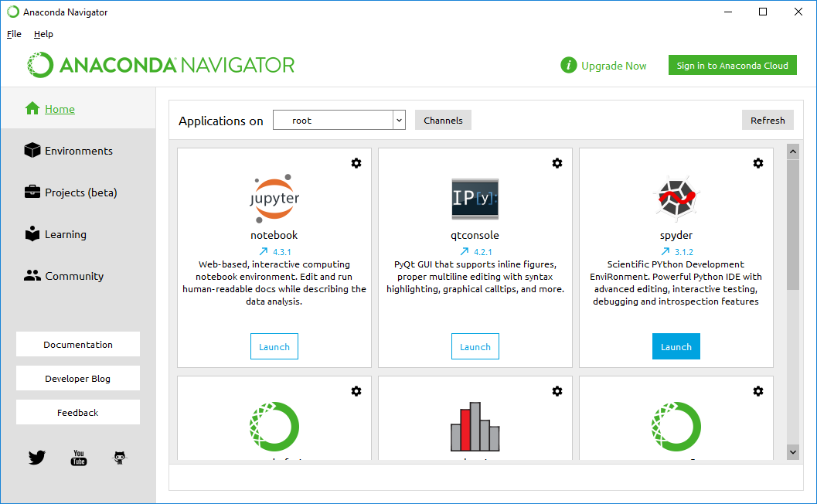Expand the root environment dropdown
Viewport: 817px width, 504px height.
[x=399, y=121]
